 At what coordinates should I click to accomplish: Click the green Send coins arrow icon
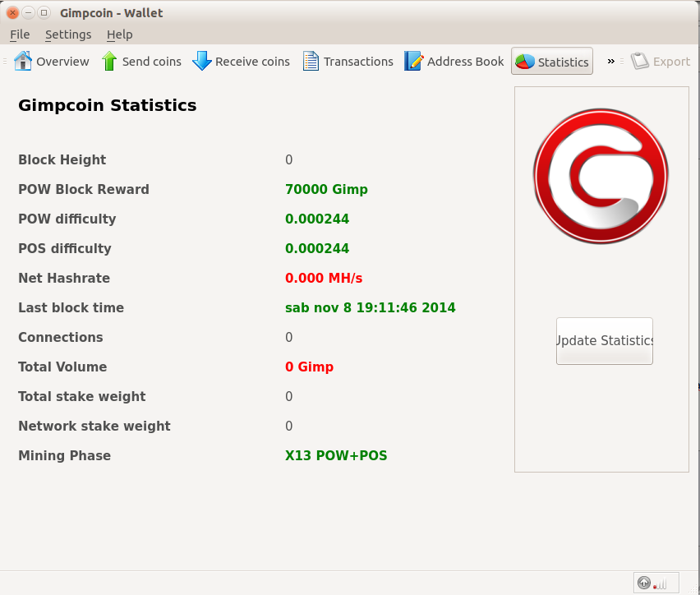109,61
